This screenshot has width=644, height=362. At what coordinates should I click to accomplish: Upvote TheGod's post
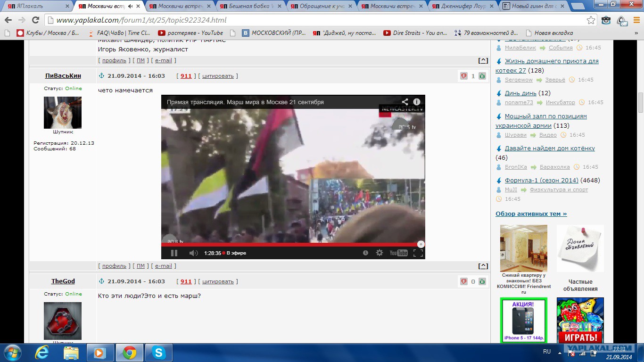482,281
